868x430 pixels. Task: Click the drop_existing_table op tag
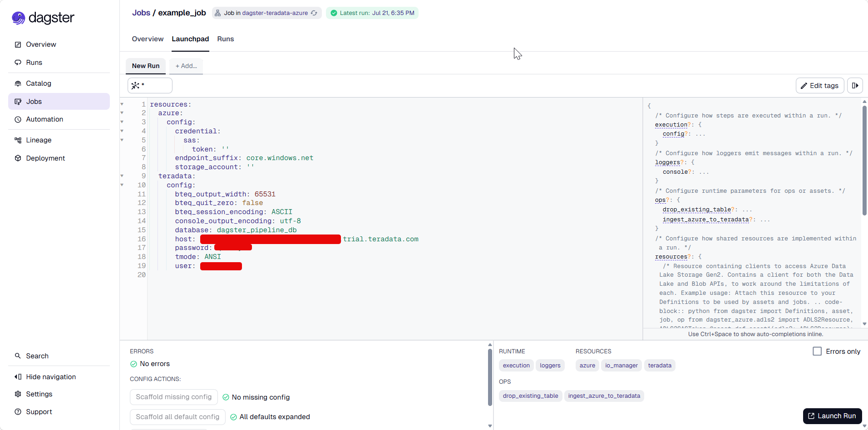coord(531,396)
